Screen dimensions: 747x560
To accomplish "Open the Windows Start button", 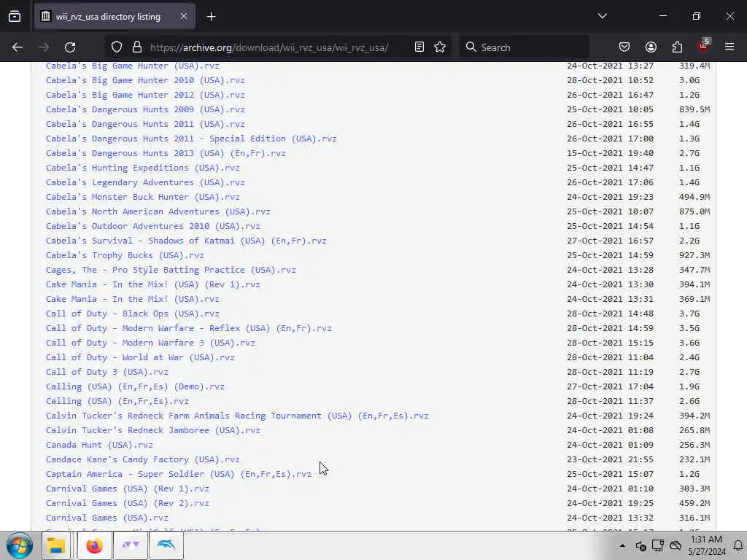I will pyautogui.click(x=20, y=545).
